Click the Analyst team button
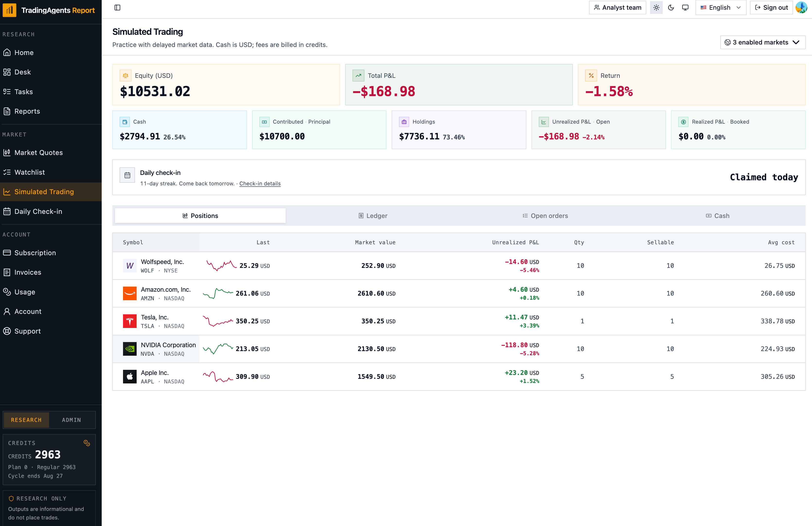This screenshot has height=526, width=812. coord(617,8)
